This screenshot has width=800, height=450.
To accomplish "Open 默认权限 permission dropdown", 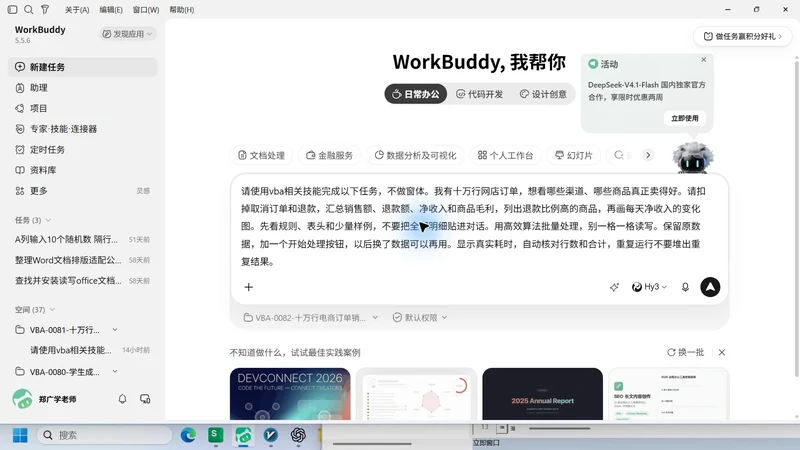I will 420,317.
